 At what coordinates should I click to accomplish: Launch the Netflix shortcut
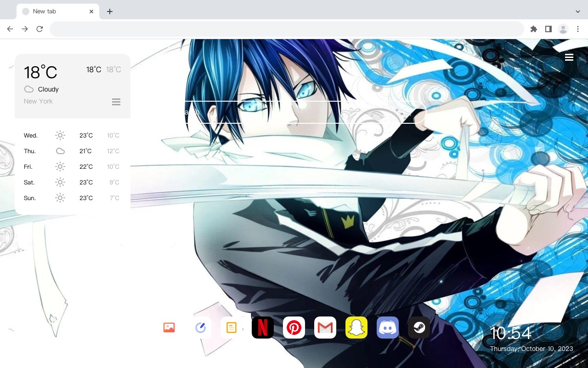pyautogui.click(x=263, y=328)
